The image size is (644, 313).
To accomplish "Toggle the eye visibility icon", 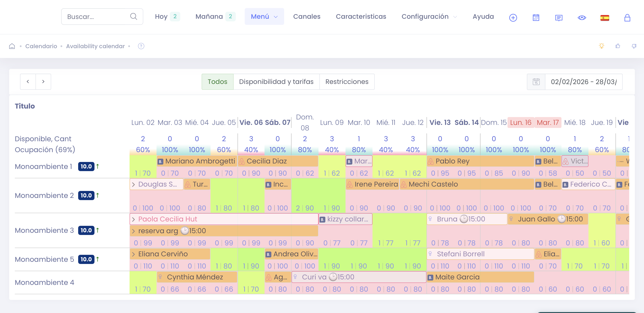I will [x=582, y=18].
